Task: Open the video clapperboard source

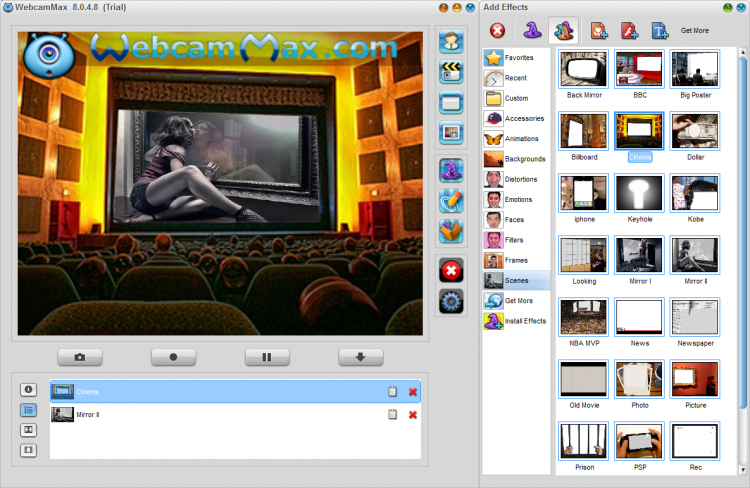Action: (451, 72)
